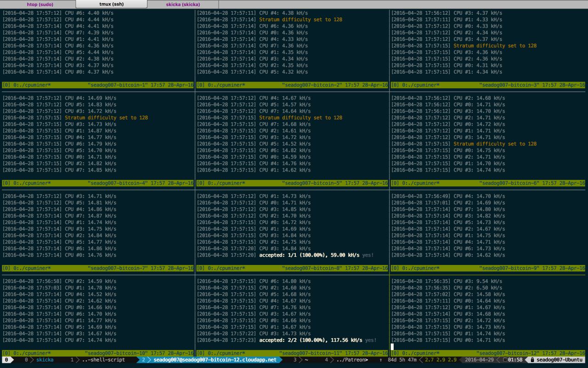
Task: Click the lock icon next to seadog007-Ubuntu
Action: pos(532,360)
